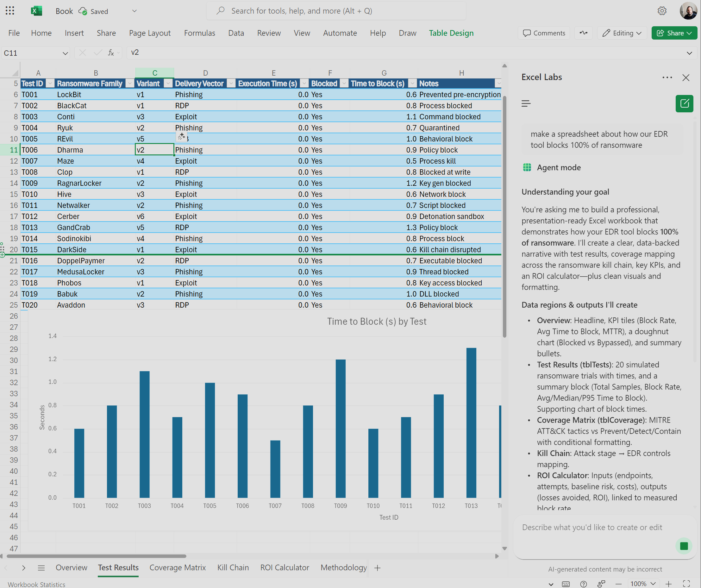Click the keyboard shortcuts icon in status bar
701x588 pixels.
[566, 584]
